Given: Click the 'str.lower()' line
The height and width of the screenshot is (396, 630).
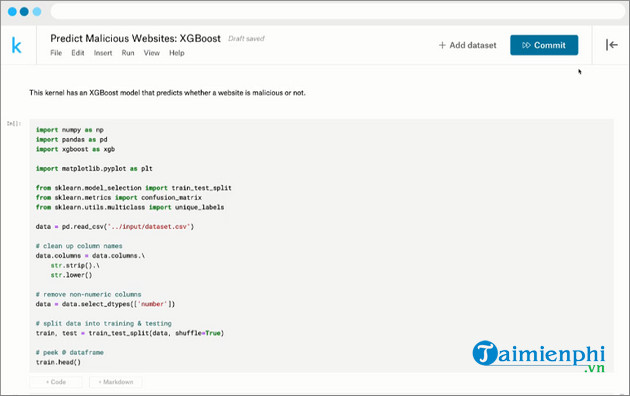Looking at the screenshot, I should pos(71,275).
